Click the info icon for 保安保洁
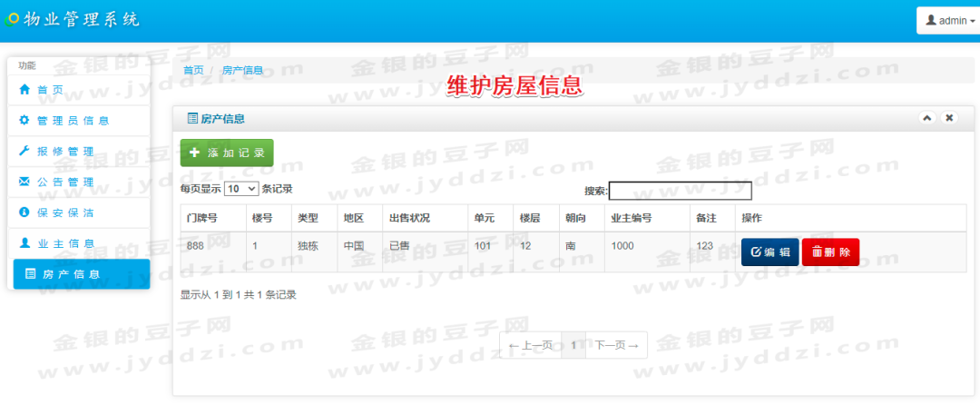 point(24,212)
